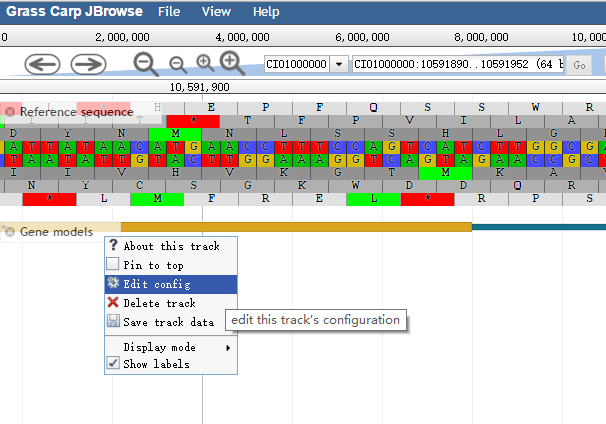Close the Gene models track

[10, 232]
